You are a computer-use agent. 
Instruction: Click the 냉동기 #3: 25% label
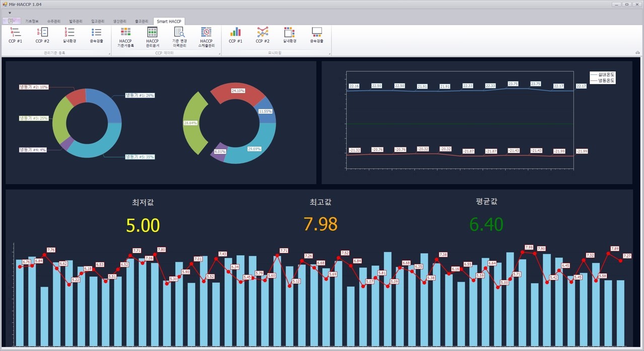coord(34,118)
